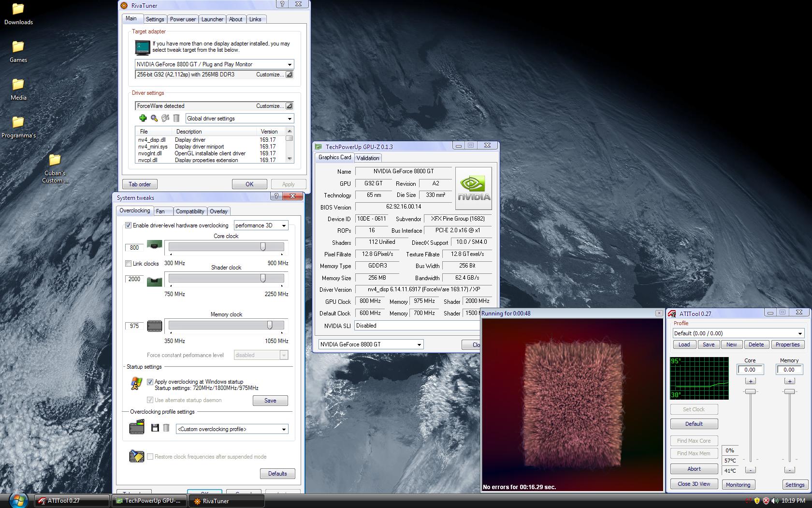Click the ATITool temperature graph
This screenshot has height=508, width=812.
(699, 378)
